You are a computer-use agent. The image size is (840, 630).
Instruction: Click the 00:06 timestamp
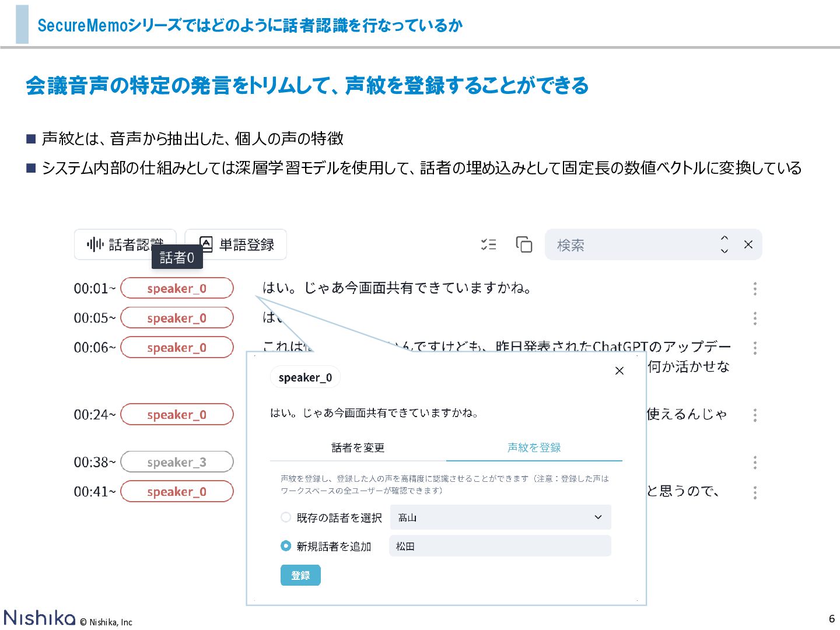[x=94, y=347]
